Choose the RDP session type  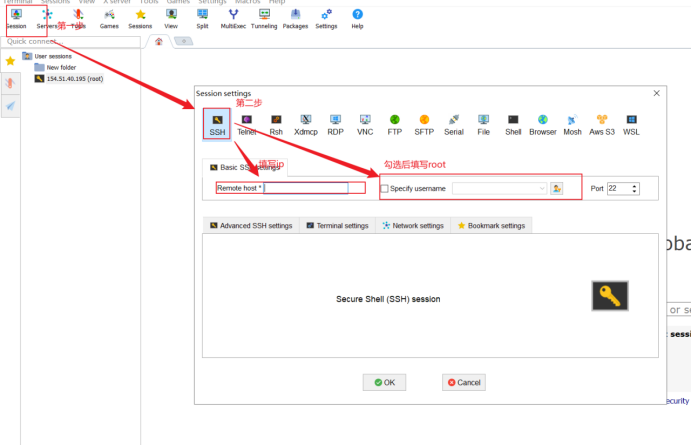[x=335, y=124]
